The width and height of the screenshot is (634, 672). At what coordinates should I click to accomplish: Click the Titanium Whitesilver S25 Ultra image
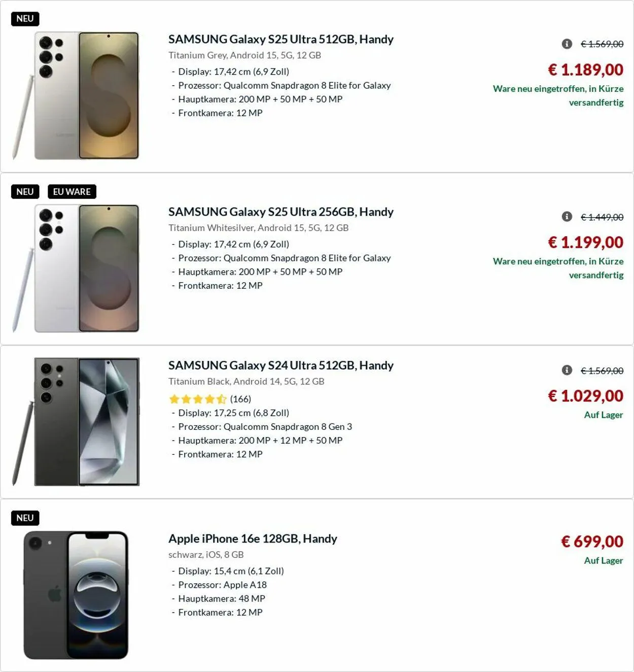click(x=76, y=268)
